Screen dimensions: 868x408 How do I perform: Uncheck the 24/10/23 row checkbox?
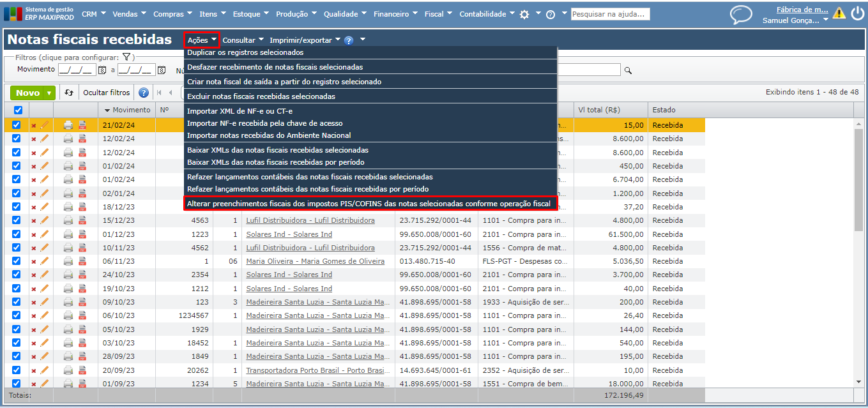(x=17, y=275)
